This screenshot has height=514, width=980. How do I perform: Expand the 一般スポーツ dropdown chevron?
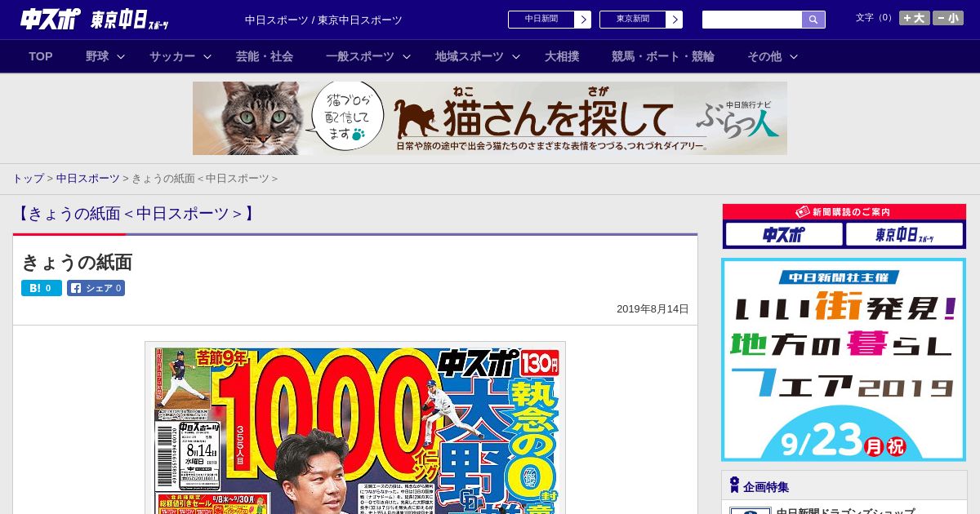[x=407, y=56]
